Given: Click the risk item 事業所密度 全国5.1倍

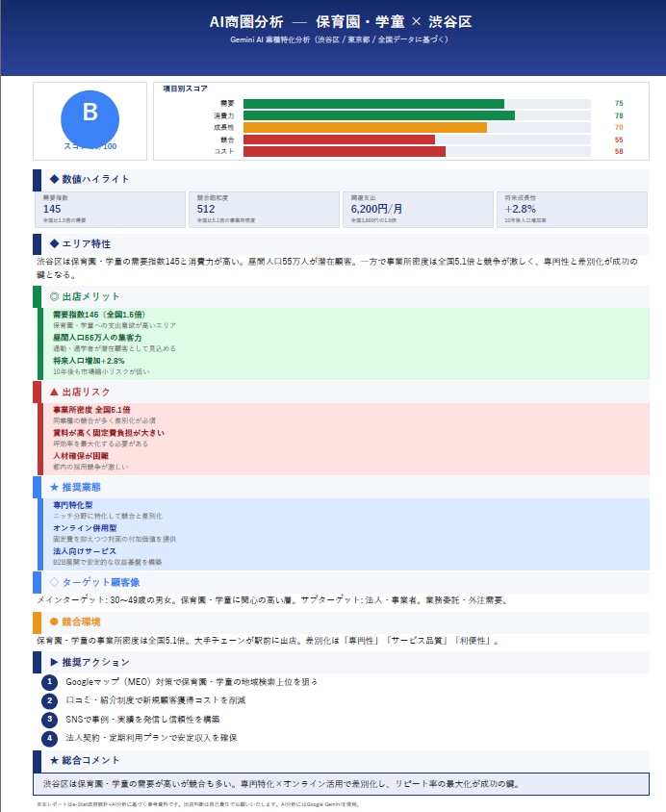Looking at the screenshot, I should pos(91,410).
